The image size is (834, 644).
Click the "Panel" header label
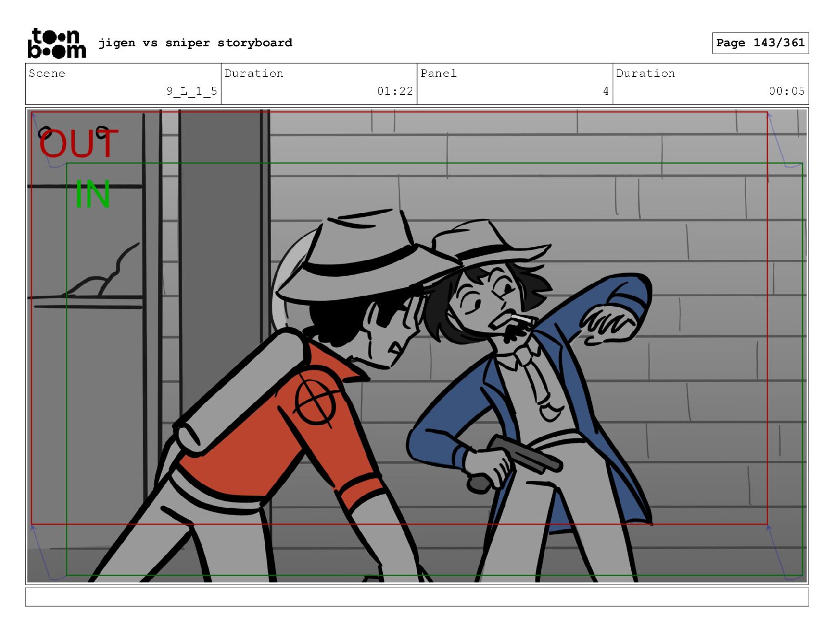point(439,73)
